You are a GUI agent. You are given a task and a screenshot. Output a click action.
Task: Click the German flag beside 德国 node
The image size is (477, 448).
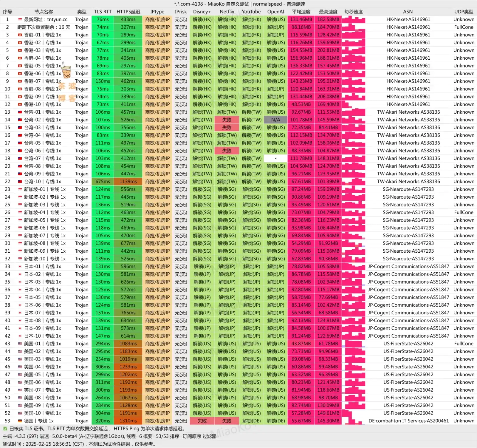click(x=20, y=421)
